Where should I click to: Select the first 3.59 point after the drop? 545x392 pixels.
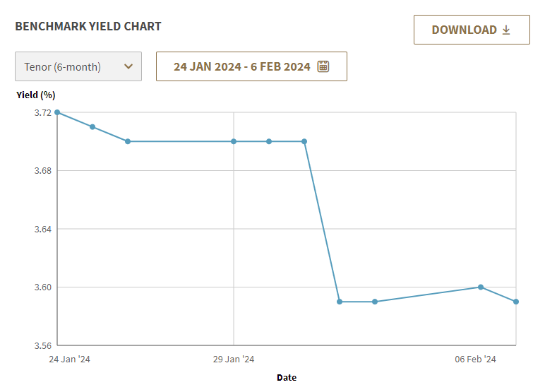(x=340, y=302)
